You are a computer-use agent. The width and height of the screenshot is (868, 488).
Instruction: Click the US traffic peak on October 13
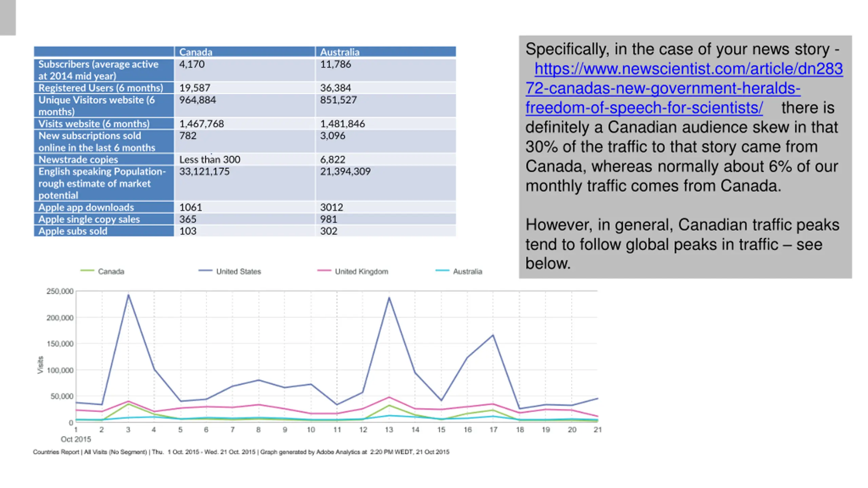389,298
